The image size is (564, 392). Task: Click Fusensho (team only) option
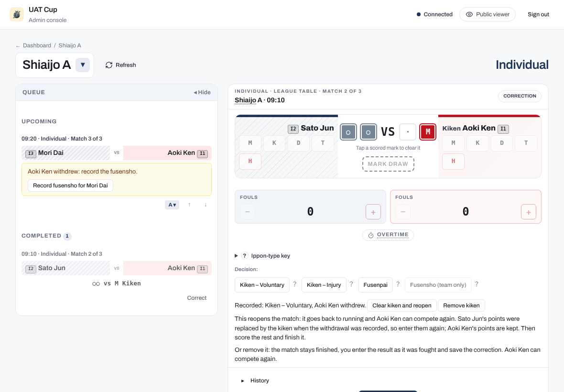[x=438, y=285]
